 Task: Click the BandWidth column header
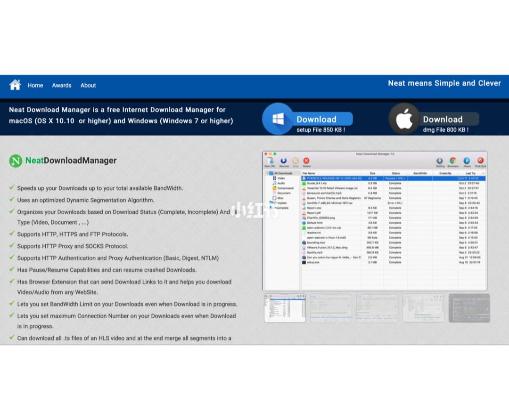tap(420, 173)
